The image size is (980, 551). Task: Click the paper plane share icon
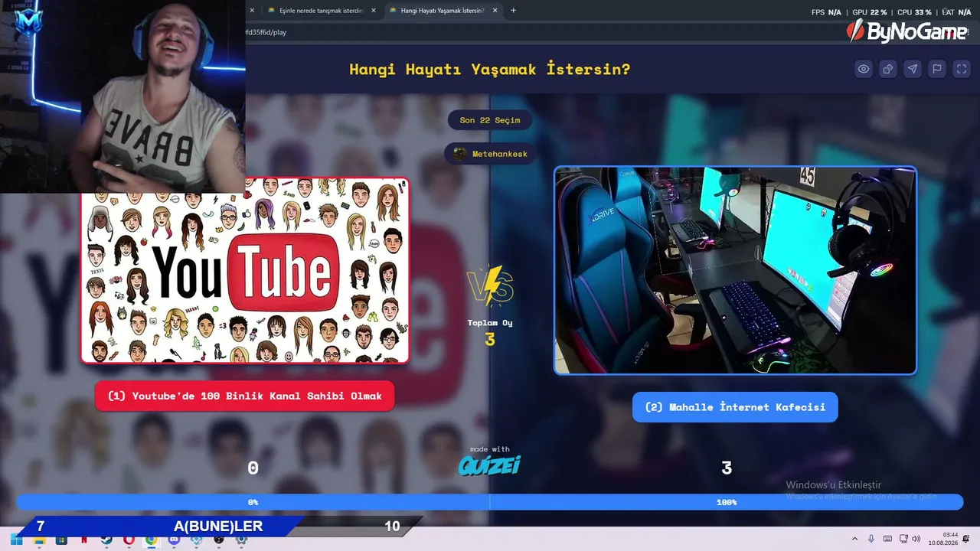(x=913, y=69)
